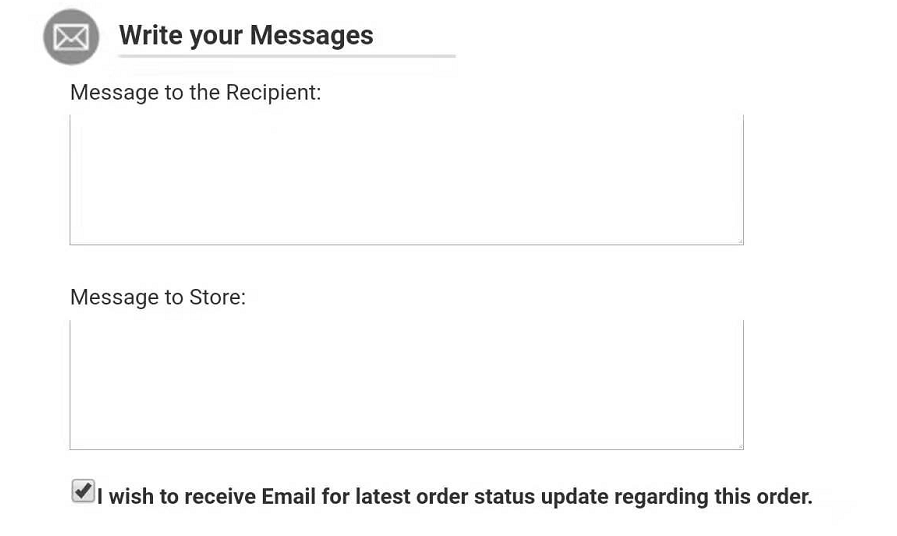Click the 'Message to the Recipient:' label
The width and height of the screenshot is (897, 536).
point(195,93)
